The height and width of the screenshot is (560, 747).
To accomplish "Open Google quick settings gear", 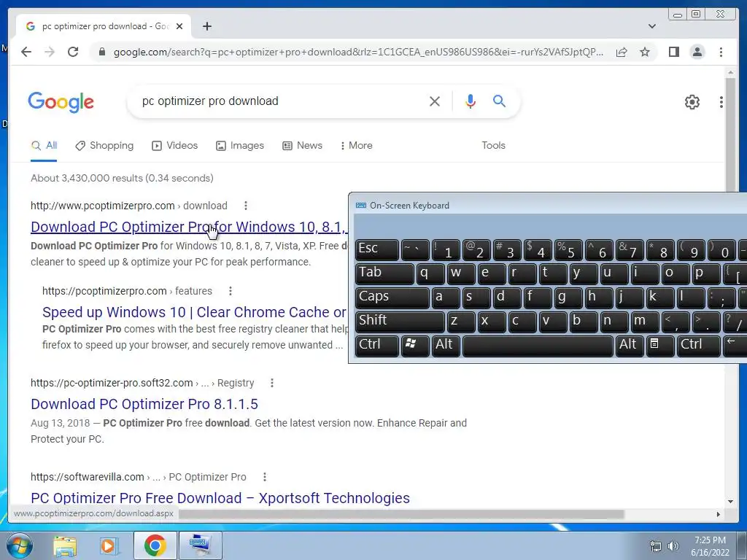I will pyautogui.click(x=692, y=101).
